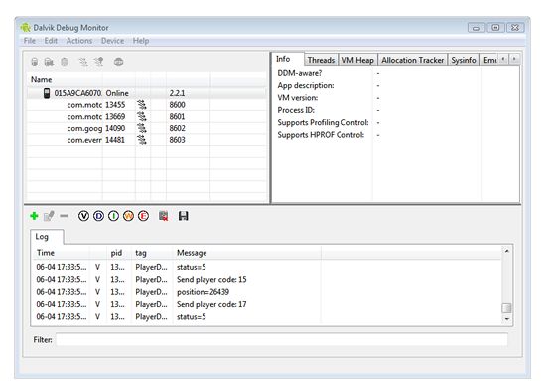Switch to the Allocation Tracker tab

(413, 60)
